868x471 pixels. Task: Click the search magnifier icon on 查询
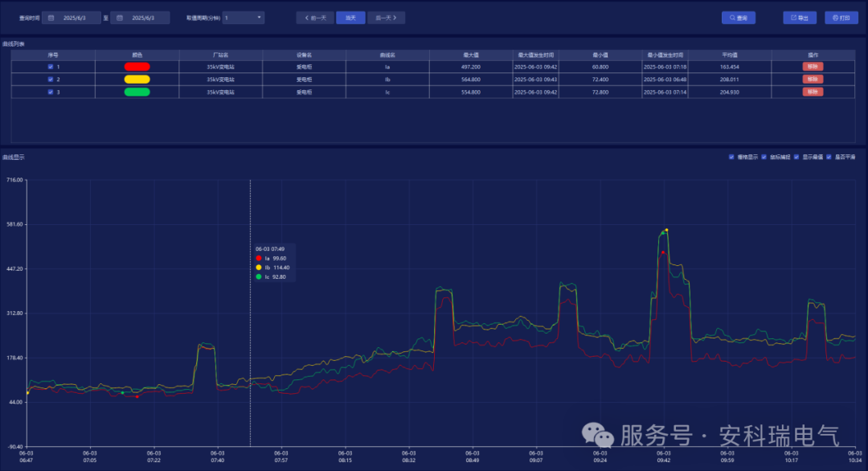click(x=731, y=18)
